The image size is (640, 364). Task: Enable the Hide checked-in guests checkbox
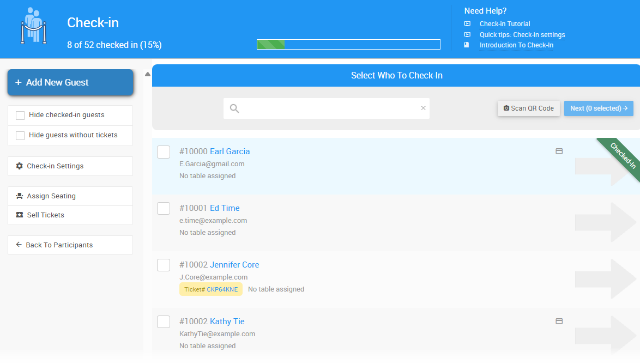tap(20, 115)
